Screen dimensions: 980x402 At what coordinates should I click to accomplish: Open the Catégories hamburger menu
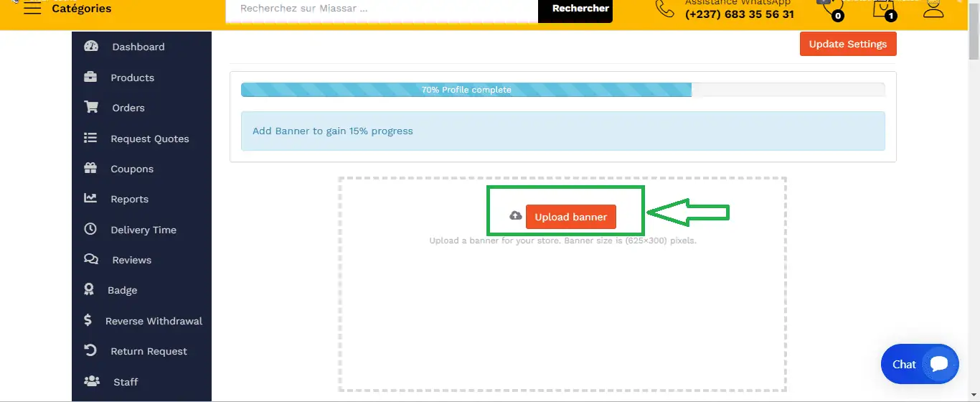coord(32,9)
